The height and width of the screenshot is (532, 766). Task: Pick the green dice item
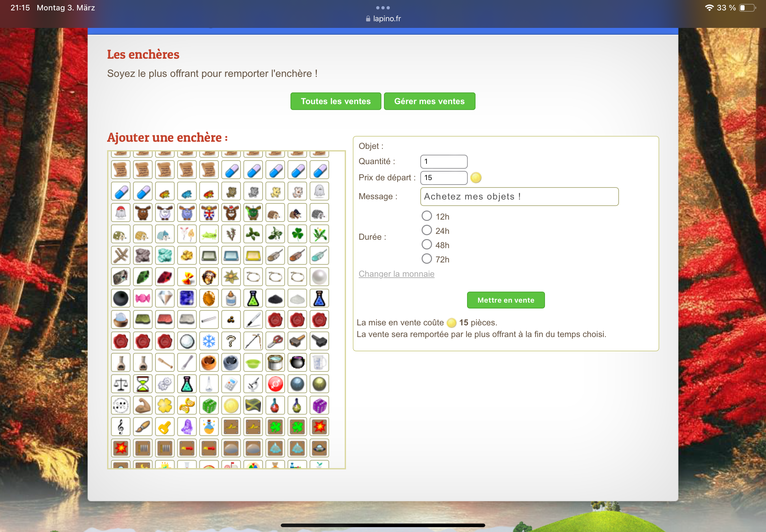[x=209, y=405]
